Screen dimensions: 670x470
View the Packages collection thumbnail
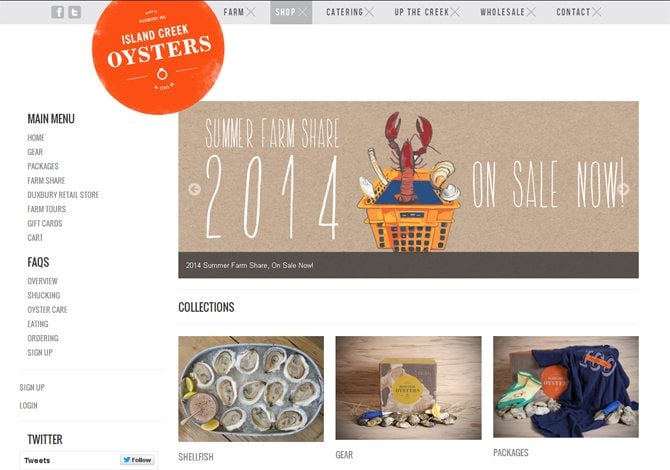click(x=566, y=387)
